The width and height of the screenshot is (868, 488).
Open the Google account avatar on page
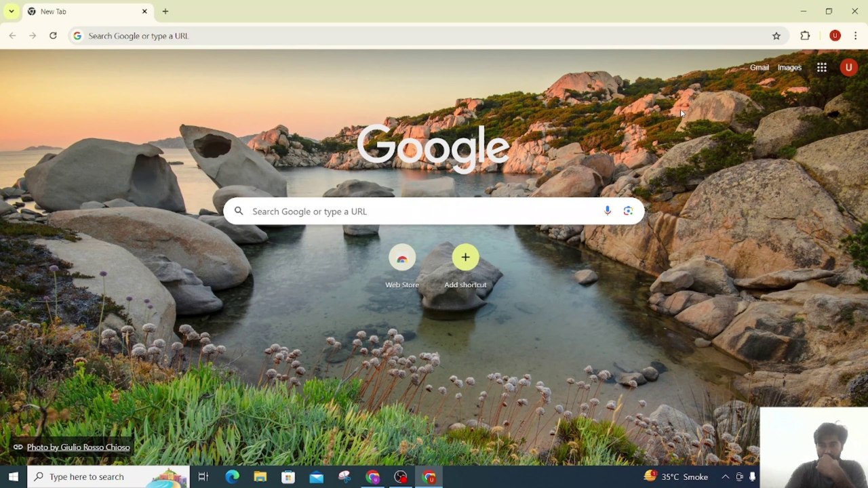coord(848,68)
